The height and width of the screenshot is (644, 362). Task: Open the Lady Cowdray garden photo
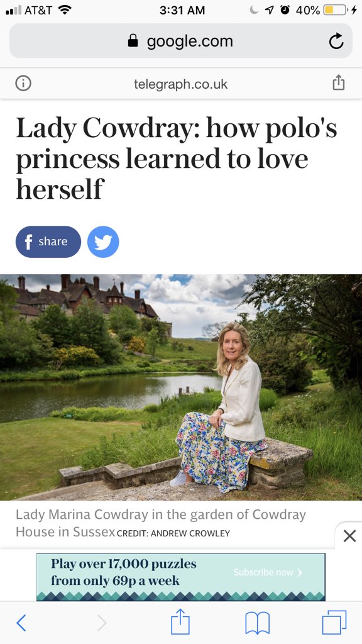181,387
